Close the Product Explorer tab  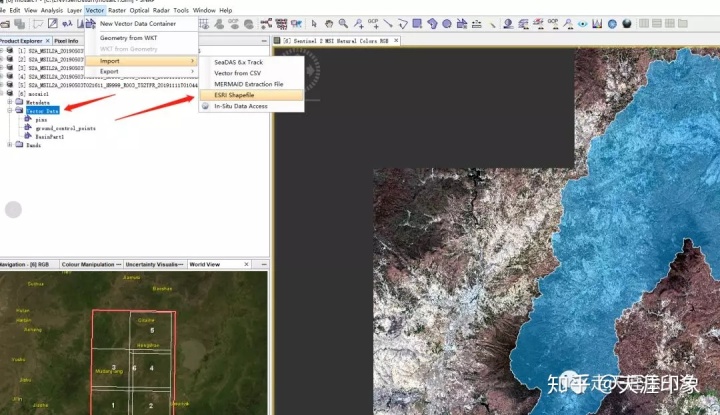coord(48,41)
